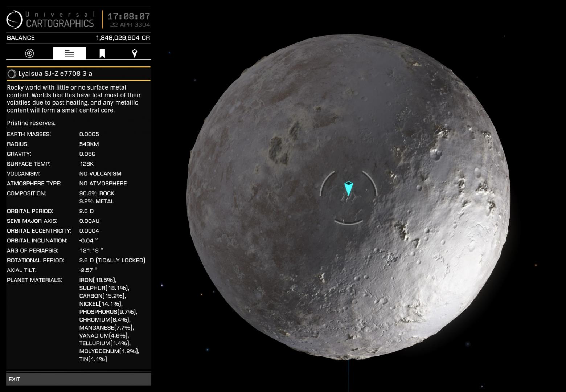Open the location pin tab icon
Image resolution: width=566 pixels, height=392 pixels.
coord(135,53)
